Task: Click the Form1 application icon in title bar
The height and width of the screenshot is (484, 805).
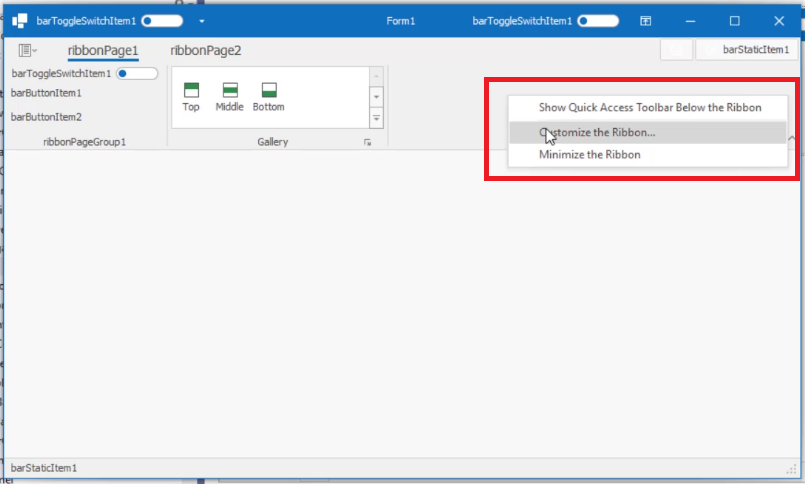Action: tap(20, 21)
